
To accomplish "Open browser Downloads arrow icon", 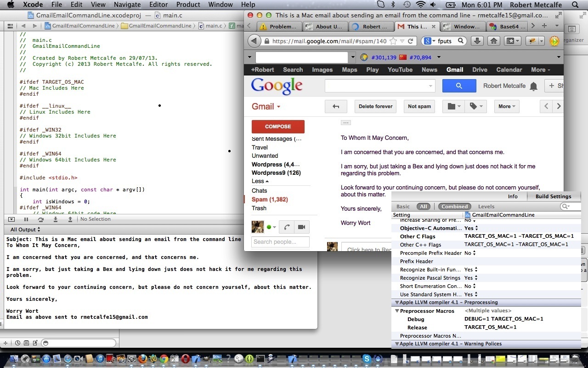I will (x=477, y=41).
